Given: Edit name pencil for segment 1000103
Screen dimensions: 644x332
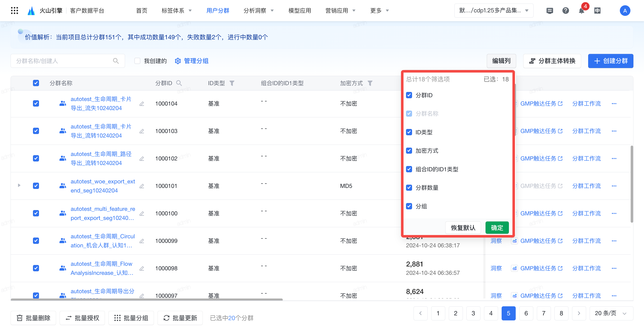Looking at the screenshot, I should click(x=142, y=131).
